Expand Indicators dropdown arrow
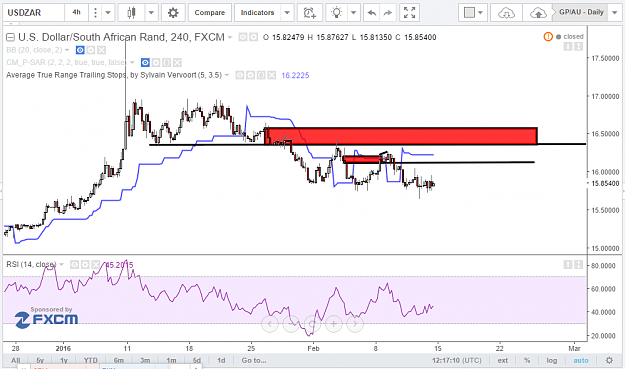 pos(287,13)
